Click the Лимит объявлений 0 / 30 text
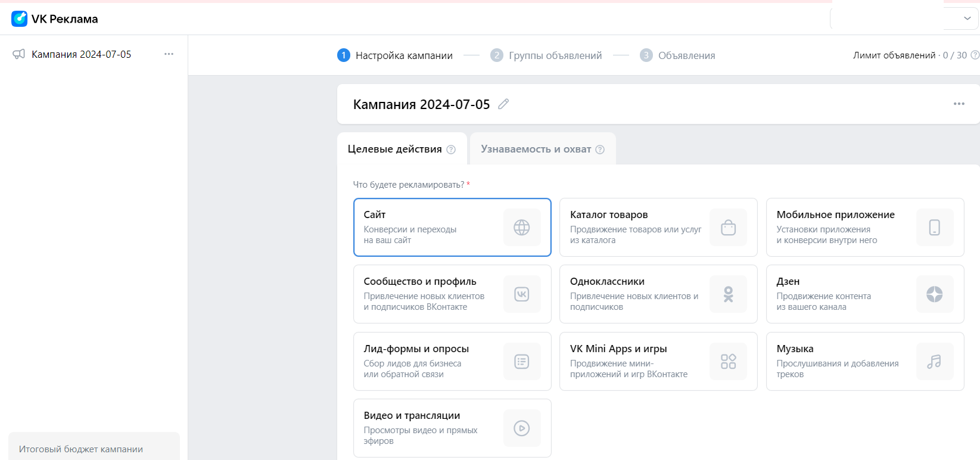 910,55
